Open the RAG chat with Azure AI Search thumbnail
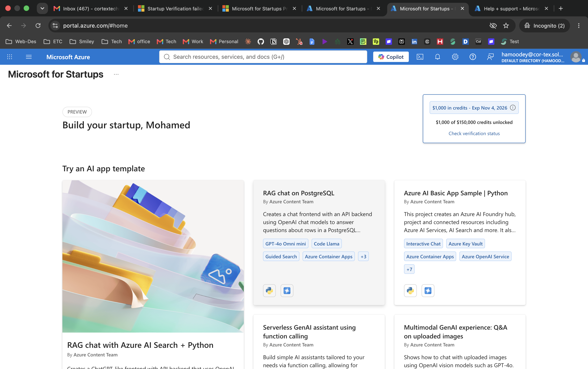Image resolution: width=588 pixels, height=369 pixels. coord(153,256)
